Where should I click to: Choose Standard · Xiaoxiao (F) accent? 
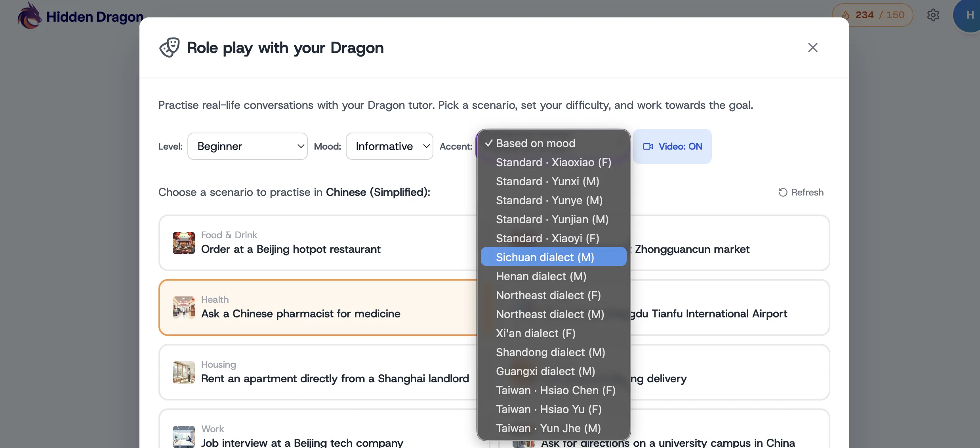553,162
